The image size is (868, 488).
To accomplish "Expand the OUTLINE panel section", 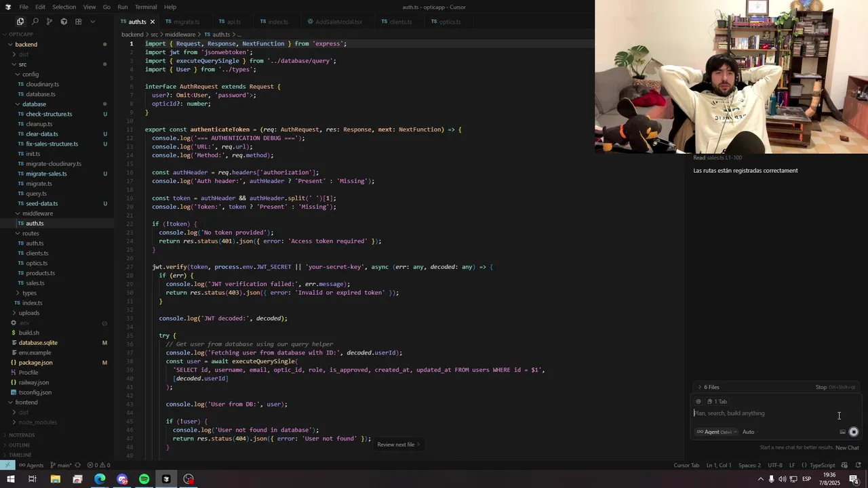I will [19, 445].
